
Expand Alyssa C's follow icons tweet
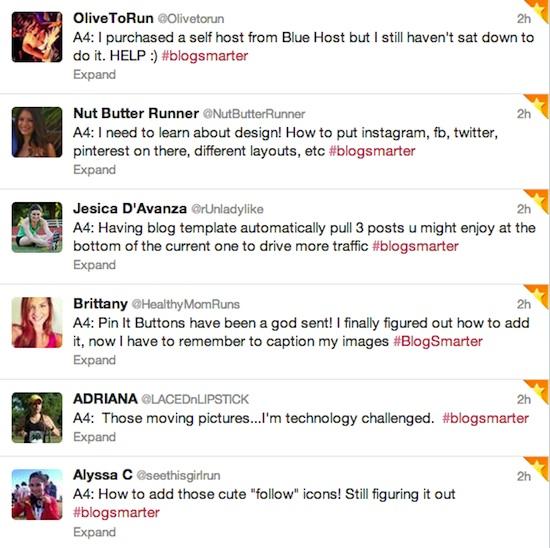click(94, 532)
